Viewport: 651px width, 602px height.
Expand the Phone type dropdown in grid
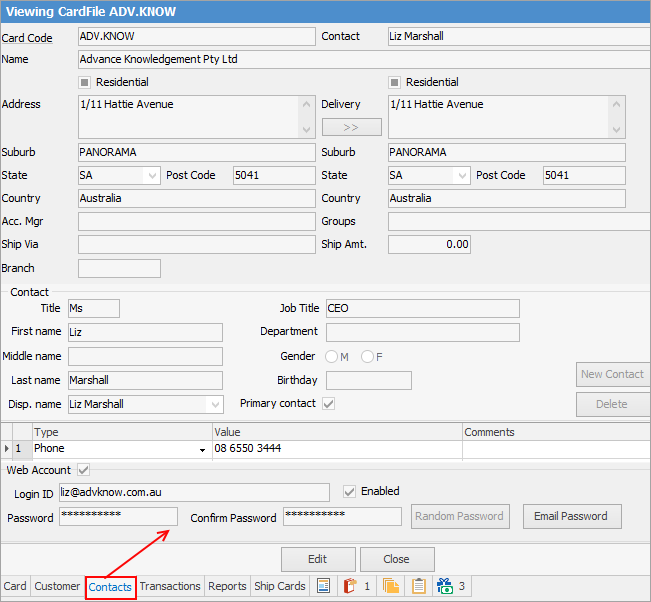point(203,450)
